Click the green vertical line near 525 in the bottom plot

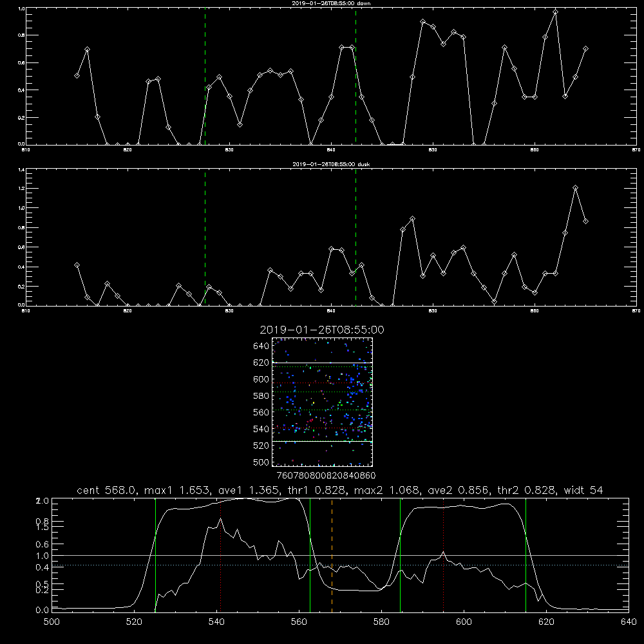point(155,554)
